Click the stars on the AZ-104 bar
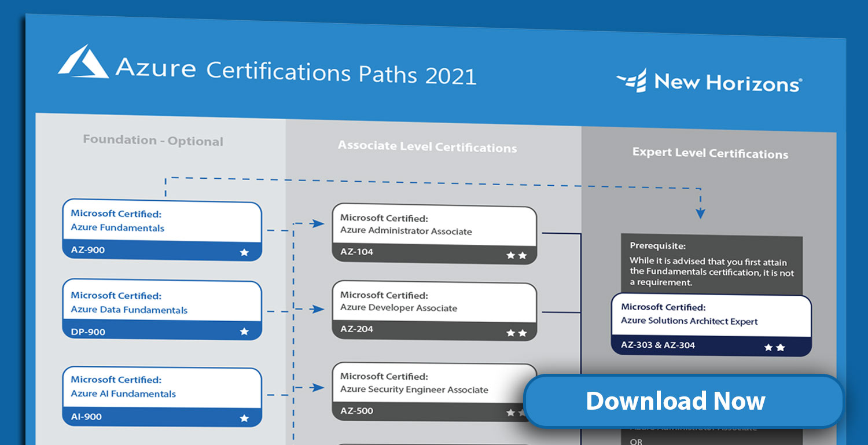The width and height of the screenshot is (868, 445). (x=517, y=255)
